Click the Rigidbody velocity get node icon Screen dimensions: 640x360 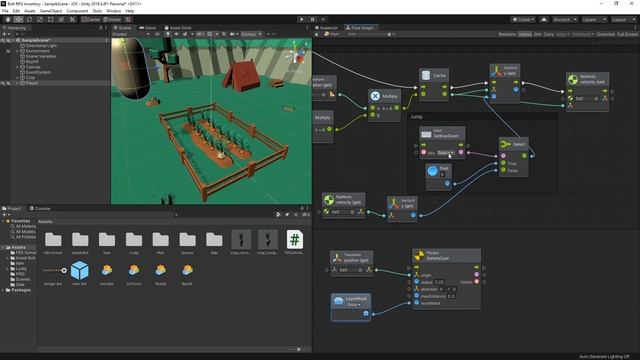329,200
